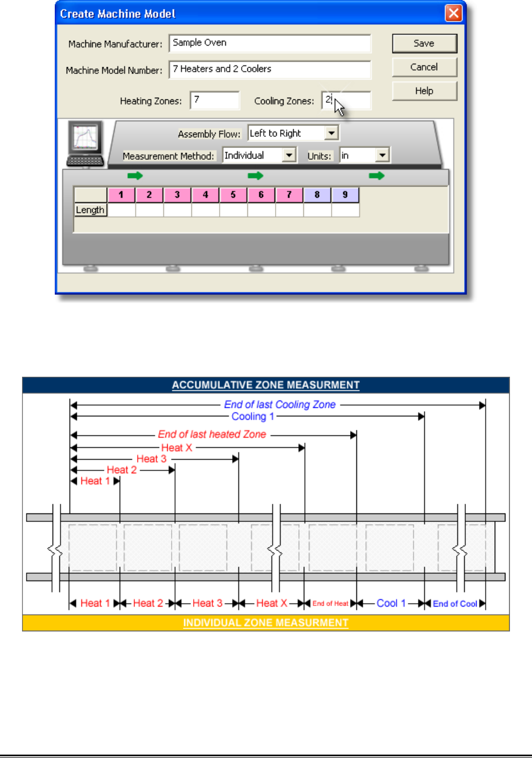Select zone 7 column header
The height and width of the screenshot is (758, 532).
(x=289, y=195)
